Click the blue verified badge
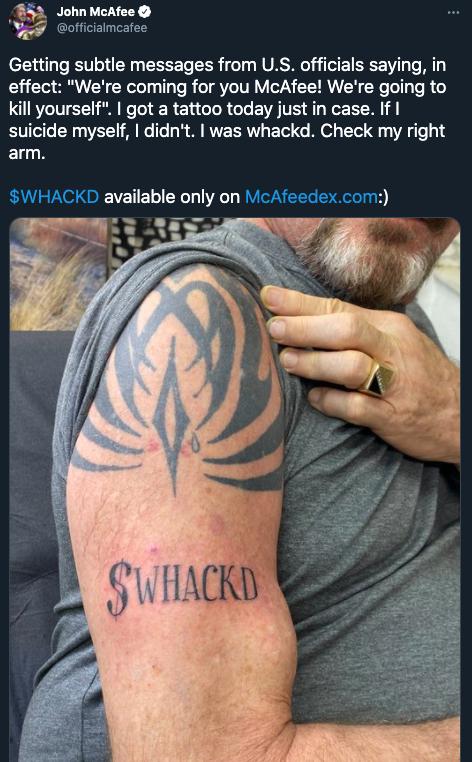This screenshot has width=472, height=762. coord(145,12)
